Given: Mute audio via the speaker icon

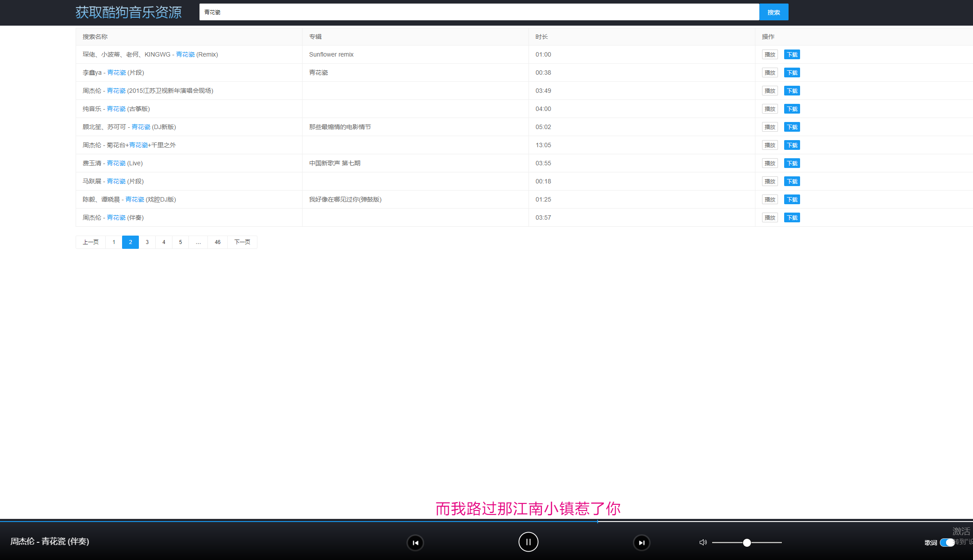Looking at the screenshot, I should 703,542.
